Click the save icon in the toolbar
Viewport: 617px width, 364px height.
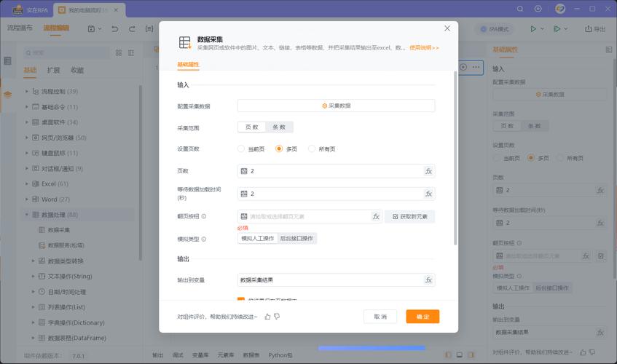point(91,28)
